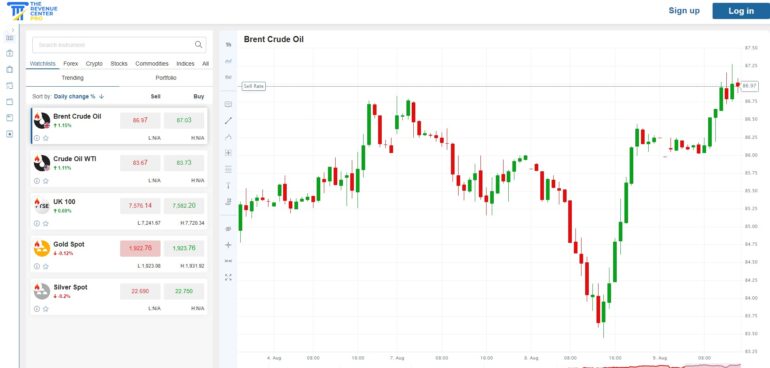Click the plus icon in chart toolbar
This screenshot has width=770, height=368.
(x=228, y=244)
